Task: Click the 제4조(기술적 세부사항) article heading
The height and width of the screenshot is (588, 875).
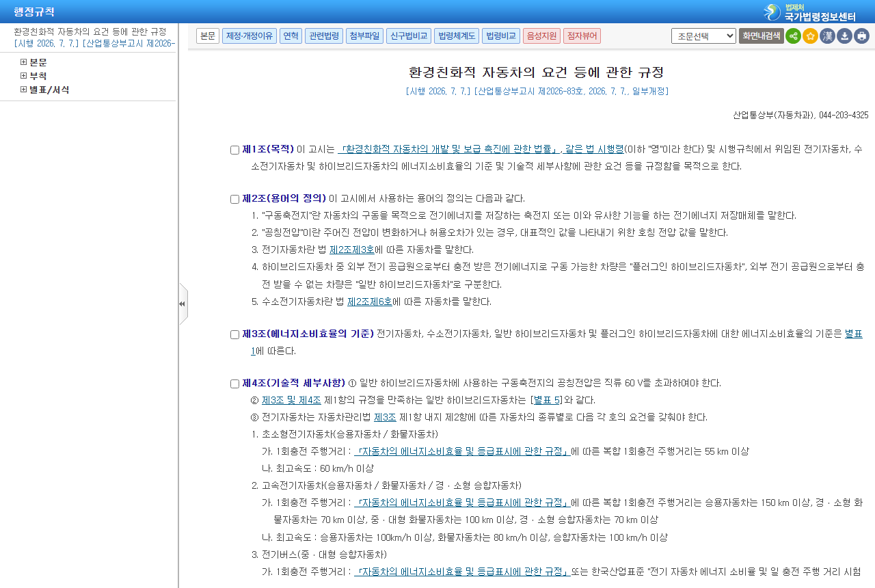Action: pos(294,383)
